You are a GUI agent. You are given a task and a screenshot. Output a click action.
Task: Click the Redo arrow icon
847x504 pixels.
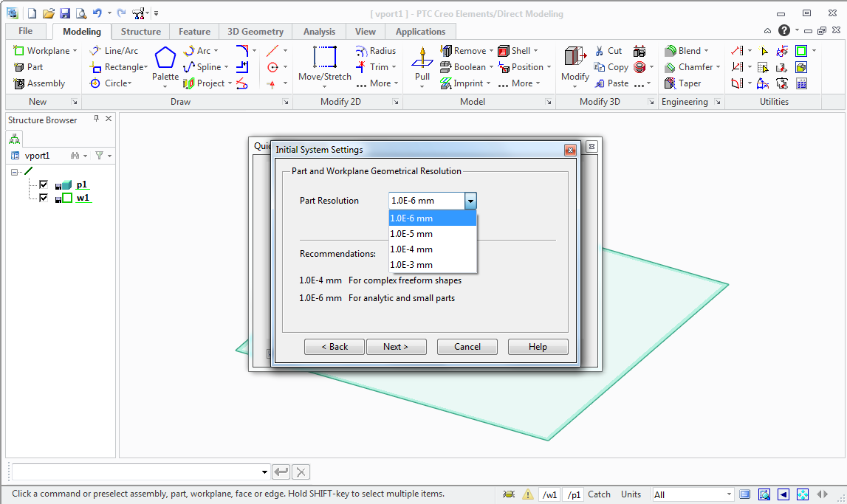point(122,13)
